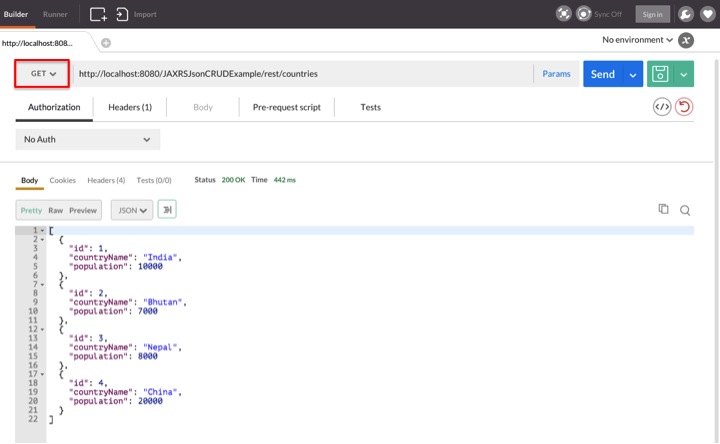Select Pretty response view

pyautogui.click(x=31, y=210)
